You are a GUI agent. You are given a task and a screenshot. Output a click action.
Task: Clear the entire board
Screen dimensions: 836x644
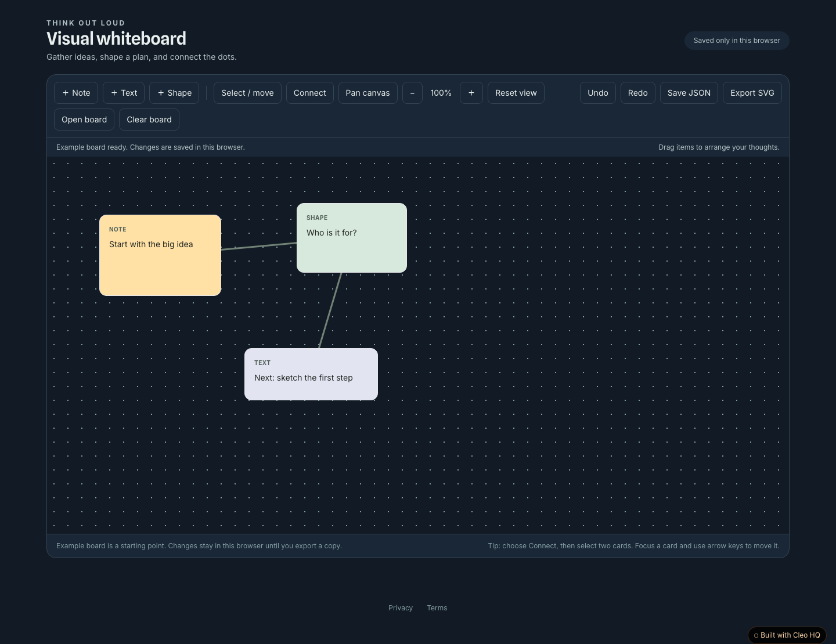149,120
